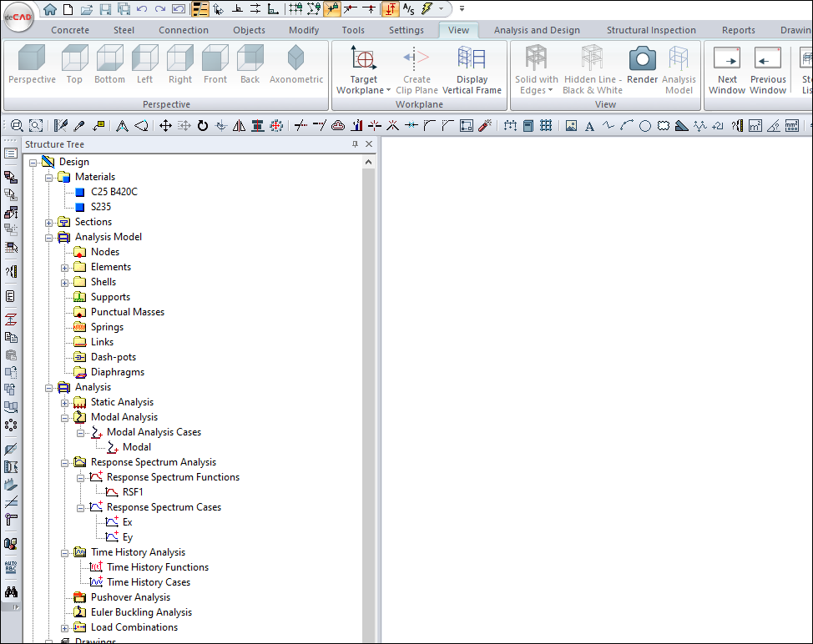Viewport: 813px width, 644px height.
Task: Click the Home icon in quick access toolbar
Action: click(x=50, y=9)
